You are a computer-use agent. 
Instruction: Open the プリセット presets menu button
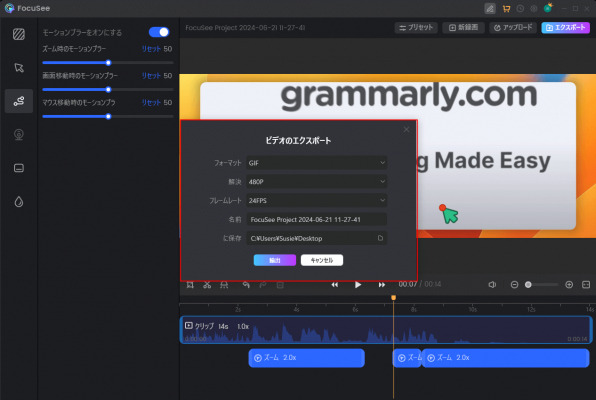click(416, 28)
